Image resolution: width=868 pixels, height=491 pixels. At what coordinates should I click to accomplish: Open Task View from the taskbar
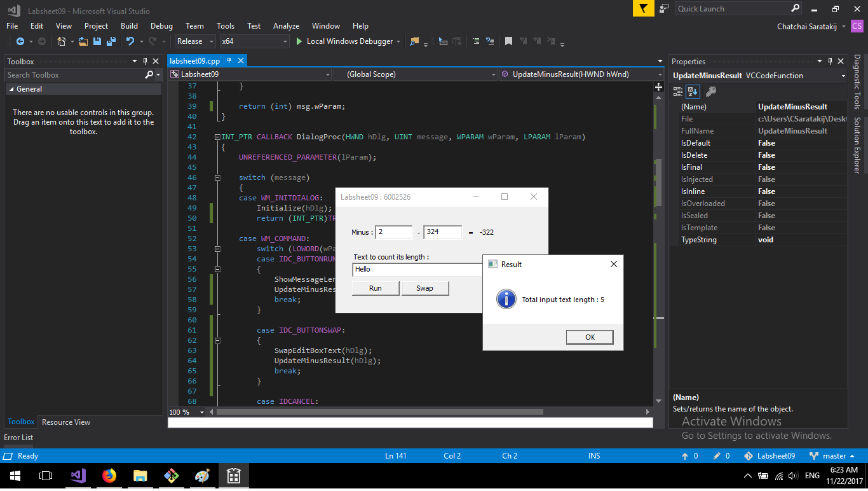46,476
